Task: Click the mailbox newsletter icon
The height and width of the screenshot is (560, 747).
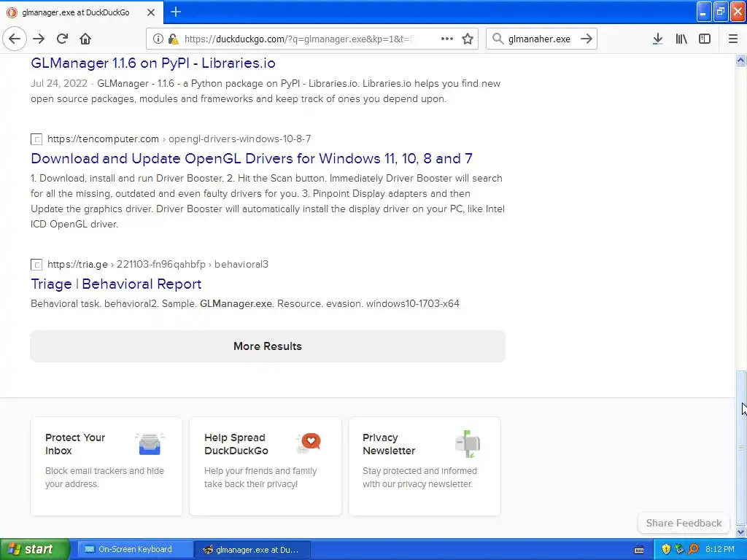Action: click(x=468, y=444)
